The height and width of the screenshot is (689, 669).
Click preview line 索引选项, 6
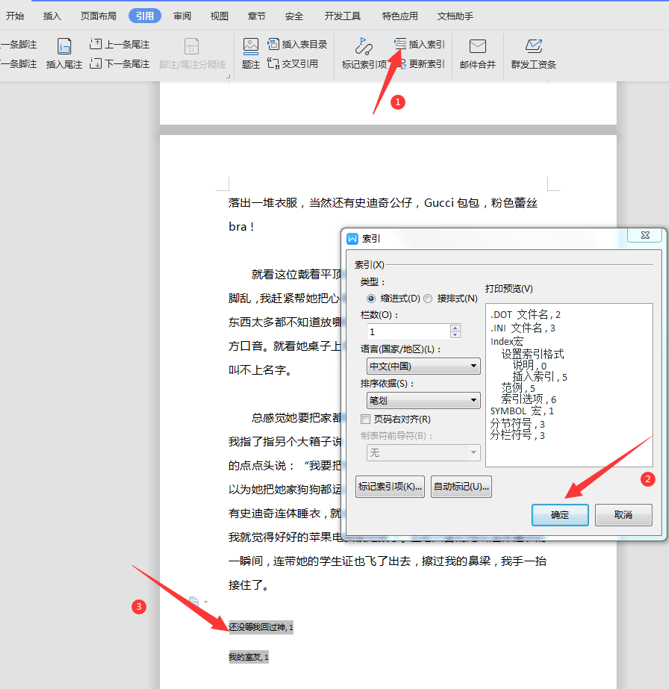529,399
